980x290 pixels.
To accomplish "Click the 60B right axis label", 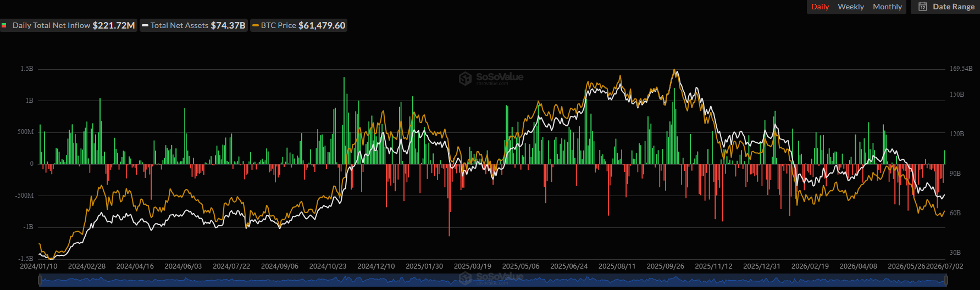I will pos(955,213).
